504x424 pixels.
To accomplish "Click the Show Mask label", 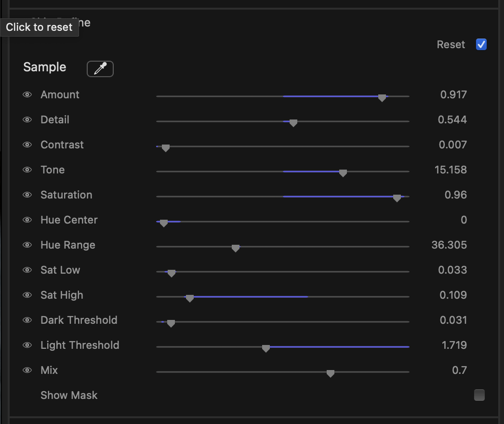I will point(69,396).
